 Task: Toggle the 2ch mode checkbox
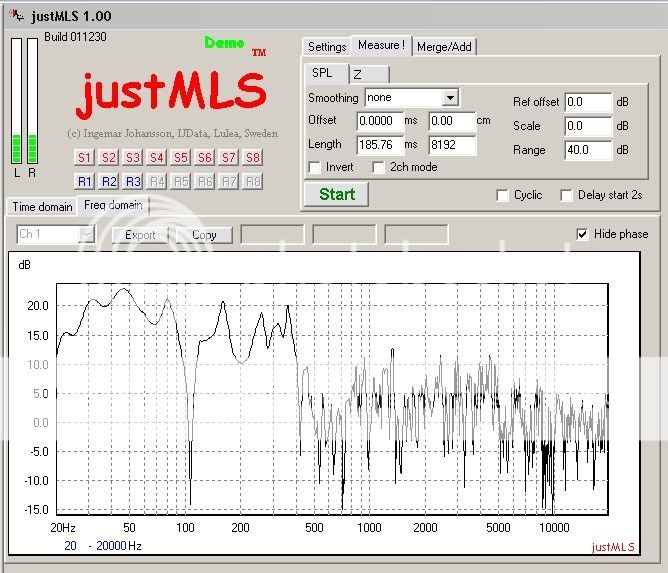coord(379,167)
